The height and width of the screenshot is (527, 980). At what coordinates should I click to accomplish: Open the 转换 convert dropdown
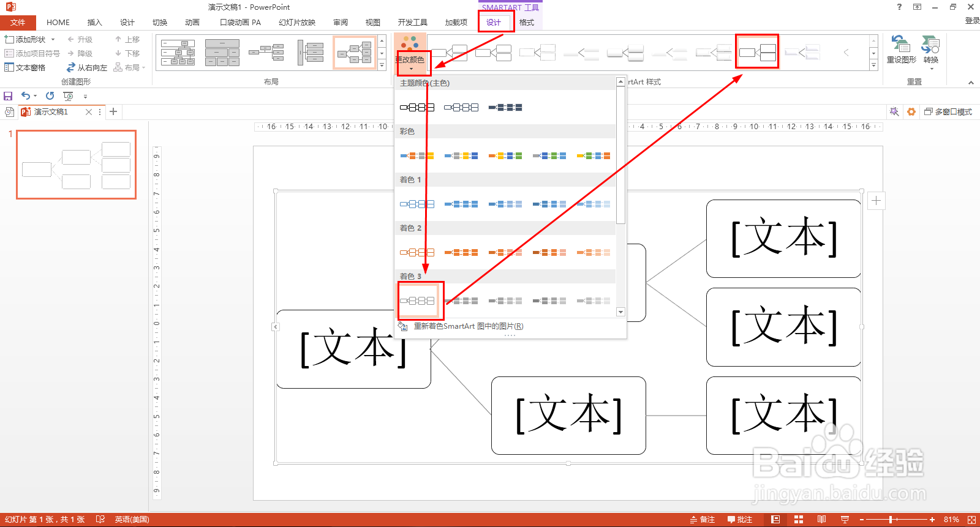(931, 53)
